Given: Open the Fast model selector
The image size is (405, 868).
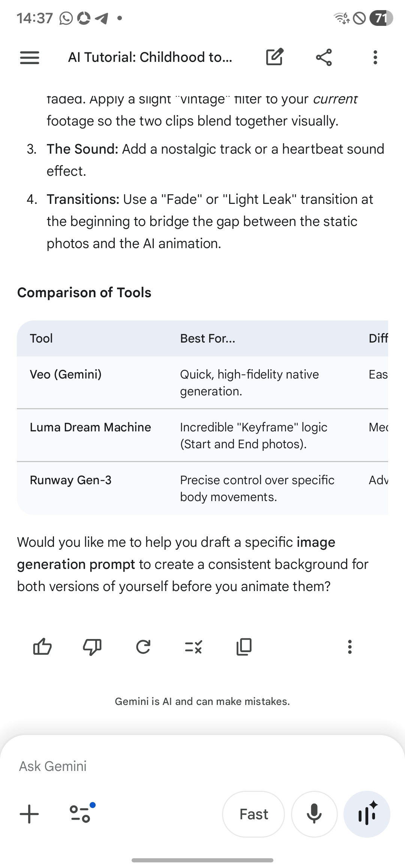Looking at the screenshot, I should pyautogui.click(x=253, y=814).
